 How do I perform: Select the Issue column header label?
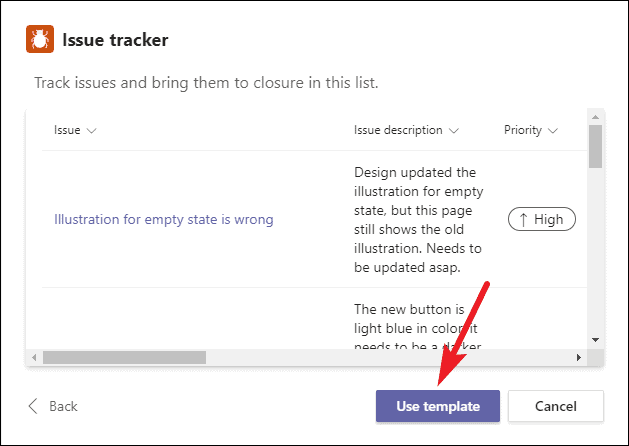point(67,130)
